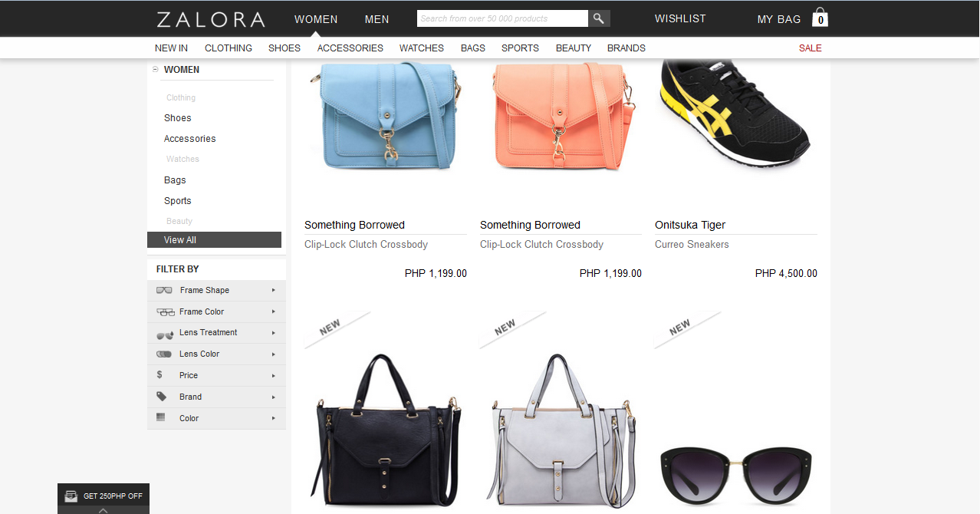Image resolution: width=980 pixels, height=514 pixels.
Task: Click PHP 4,500.00 price
Action: click(786, 273)
